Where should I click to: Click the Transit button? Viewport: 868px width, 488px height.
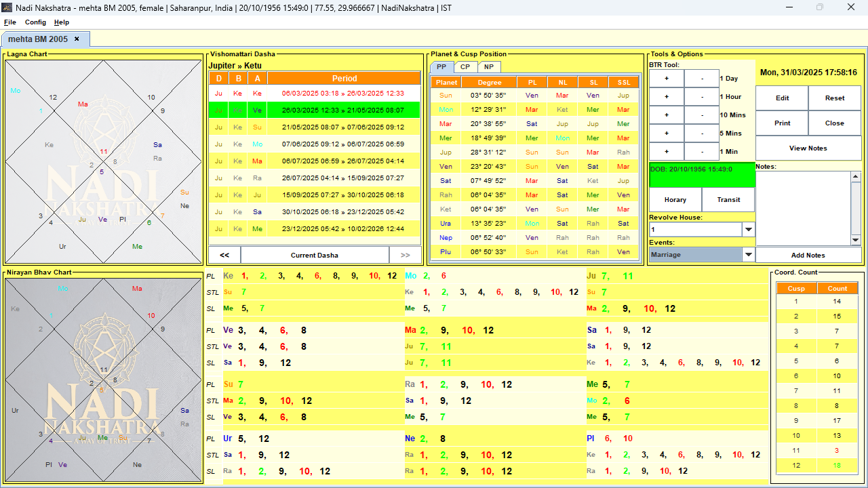pyautogui.click(x=728, y=200)
